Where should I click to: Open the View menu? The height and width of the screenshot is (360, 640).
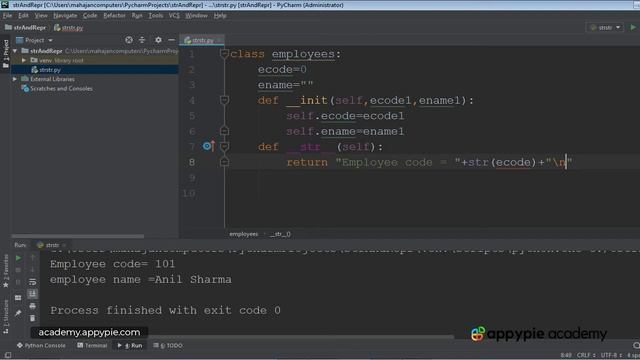[41, 16]
